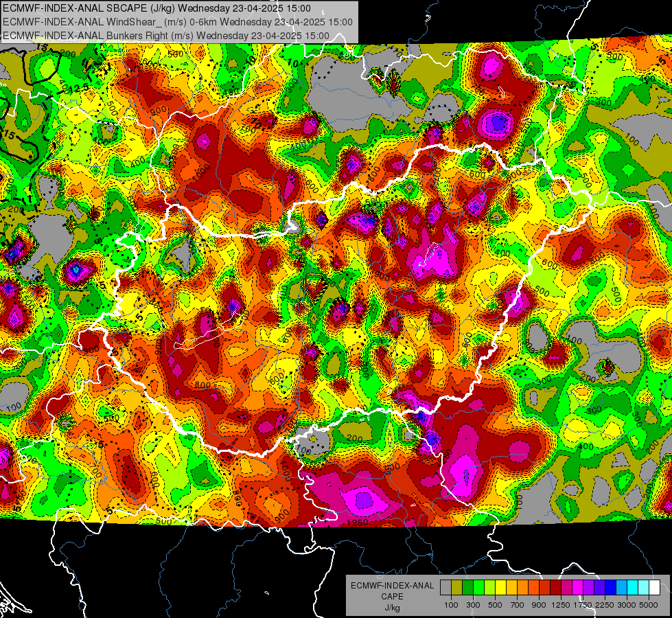672x618 pixels.
Task: Click the legend value 1250
Action: [x=561, y=605]
